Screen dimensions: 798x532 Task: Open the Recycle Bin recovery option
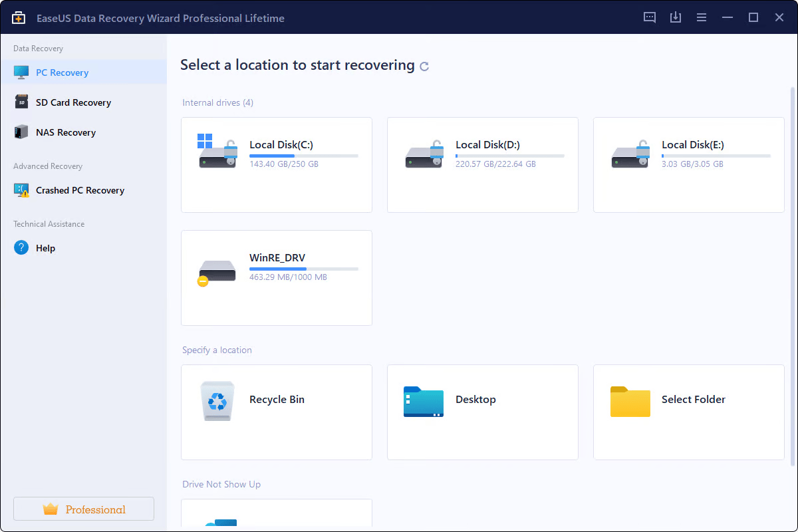tap(276, 412)
